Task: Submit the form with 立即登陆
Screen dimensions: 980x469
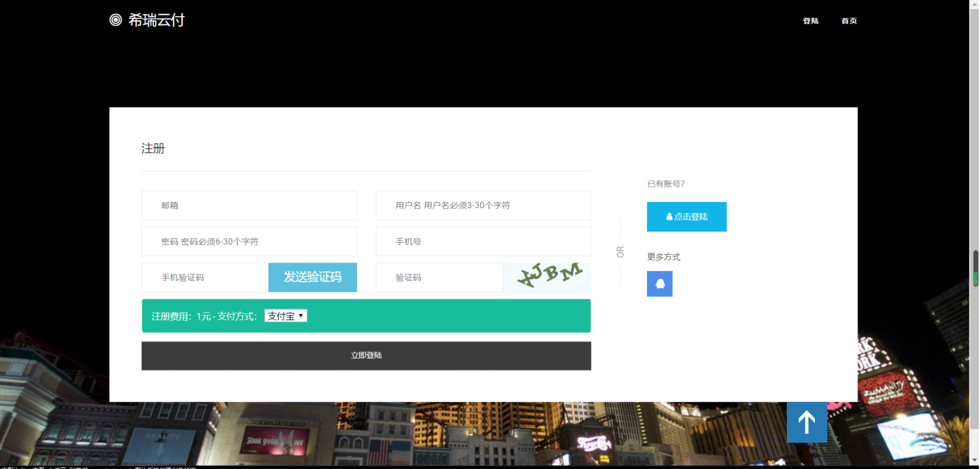Action: (x=366, y=356)
